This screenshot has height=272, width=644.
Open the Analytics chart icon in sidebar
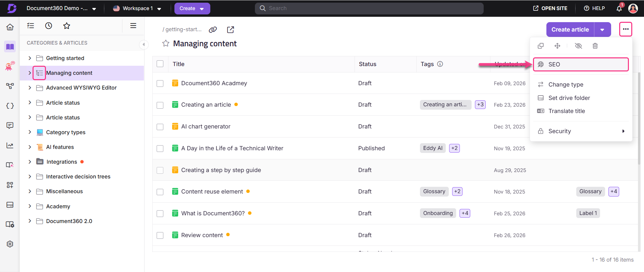point(10,145)
